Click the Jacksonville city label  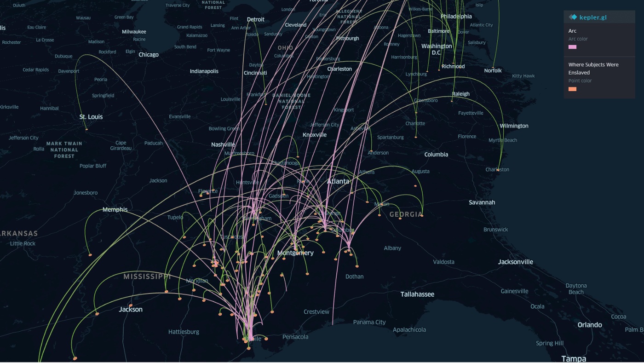click(516, 262)
